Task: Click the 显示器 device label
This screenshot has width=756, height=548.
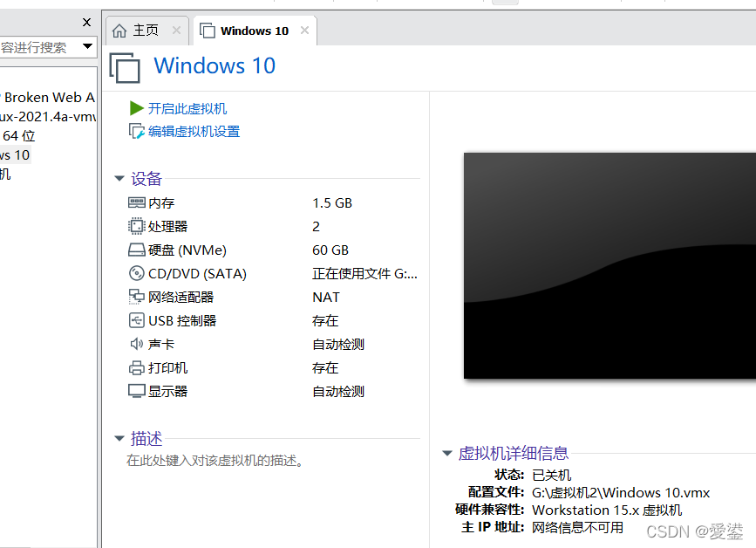Action: (x=167, y=392)
